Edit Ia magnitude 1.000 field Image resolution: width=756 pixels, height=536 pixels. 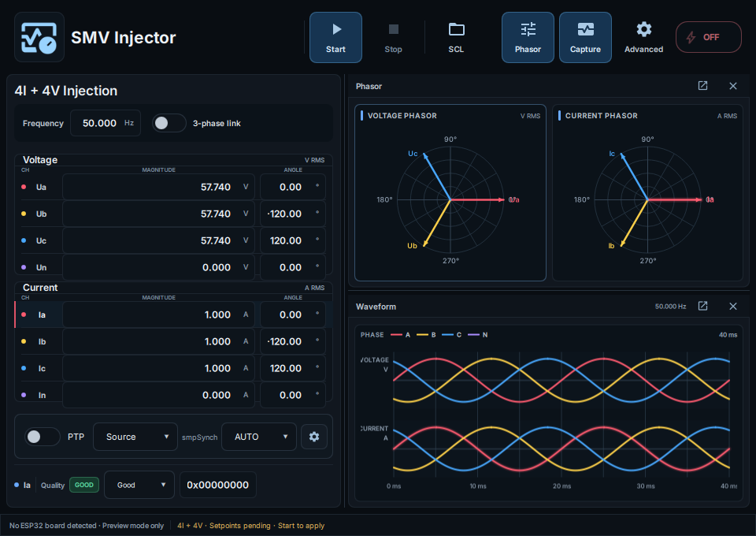pos(159,315)
